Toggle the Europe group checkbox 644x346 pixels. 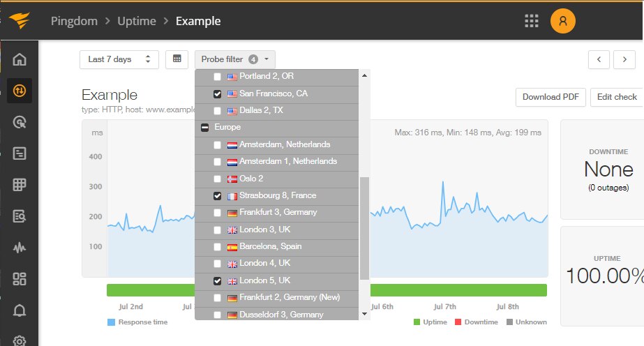click(204, 128)
